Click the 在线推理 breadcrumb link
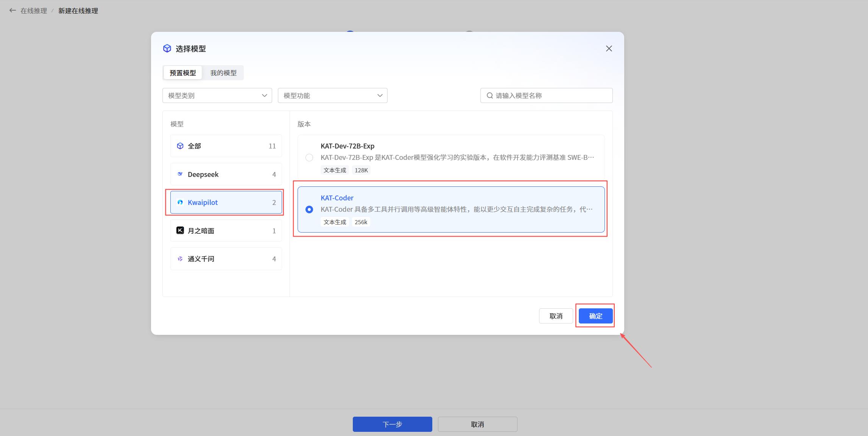 click(34, 11)
